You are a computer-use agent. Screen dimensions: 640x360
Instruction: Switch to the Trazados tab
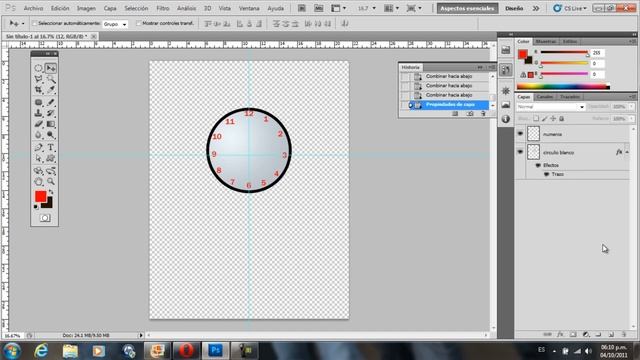569,97
